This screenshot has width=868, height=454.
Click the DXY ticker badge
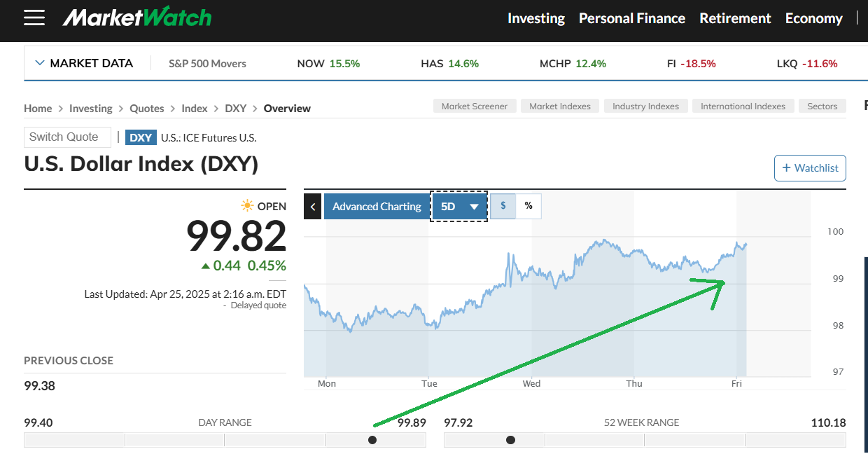141,137
